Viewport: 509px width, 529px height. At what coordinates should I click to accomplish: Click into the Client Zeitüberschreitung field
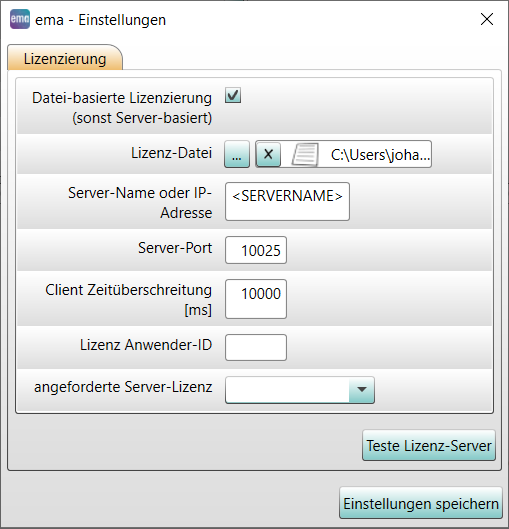coord(256,299)
